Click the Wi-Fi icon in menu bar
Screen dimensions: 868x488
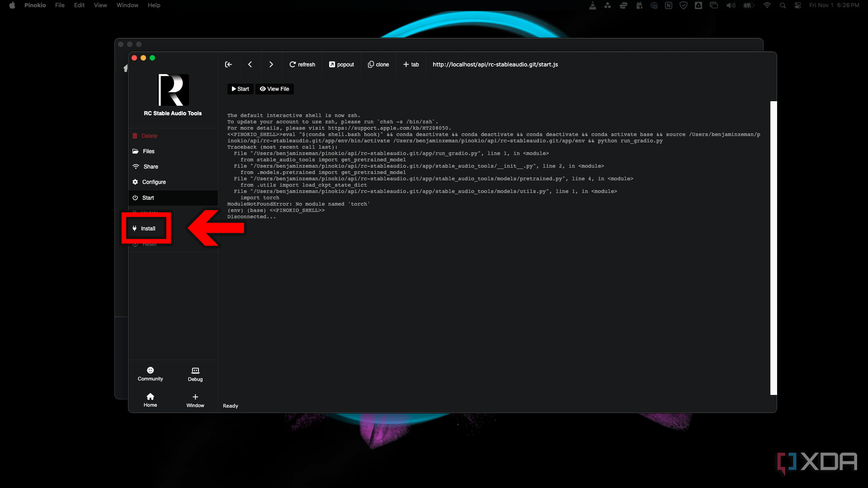(767, 5)
